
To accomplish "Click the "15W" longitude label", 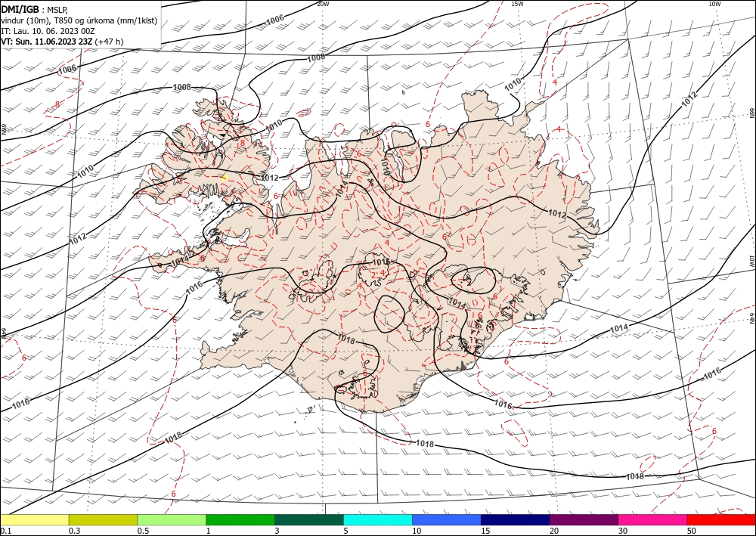I will click(517, 4).
